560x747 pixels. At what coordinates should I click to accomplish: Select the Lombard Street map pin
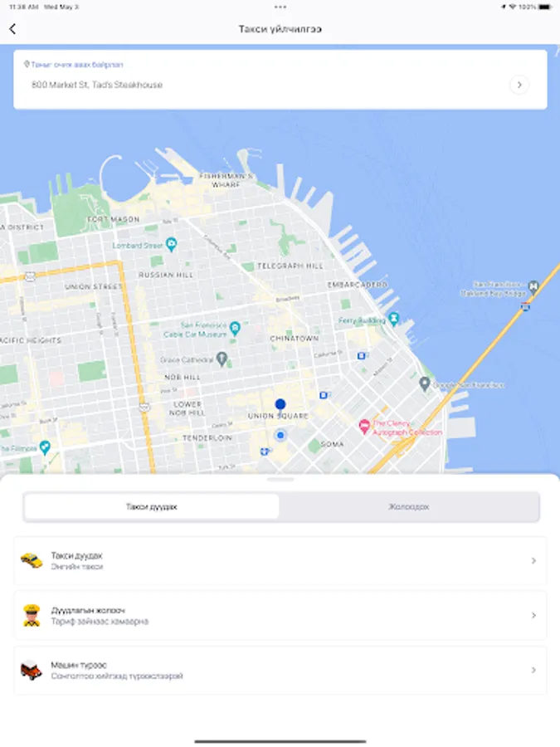[172, 244]
